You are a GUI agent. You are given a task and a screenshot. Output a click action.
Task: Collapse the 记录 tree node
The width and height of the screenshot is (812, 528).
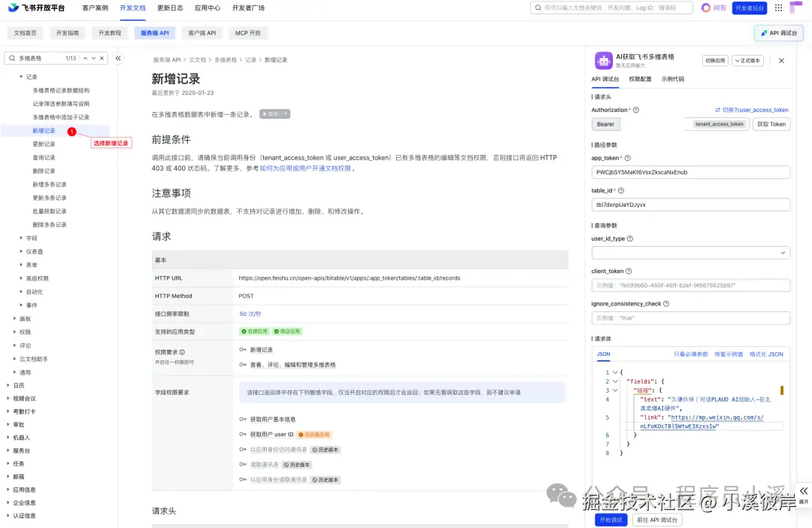(21, 77)
